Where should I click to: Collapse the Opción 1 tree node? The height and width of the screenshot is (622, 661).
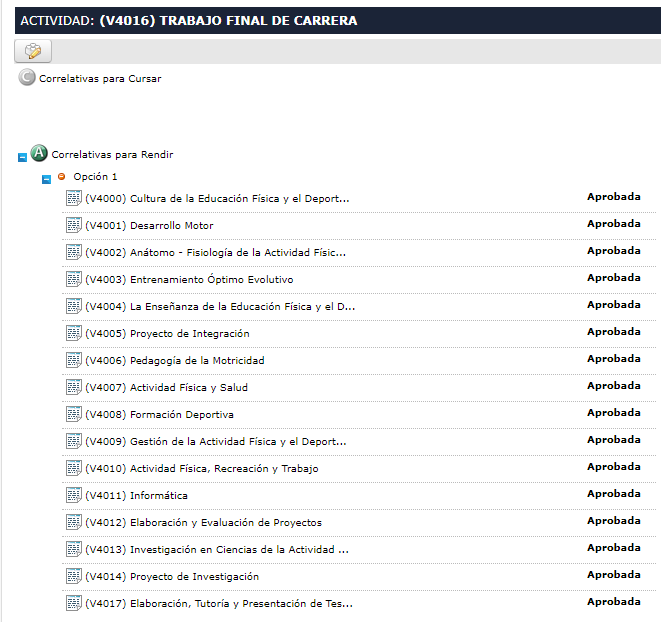[46, 179]
